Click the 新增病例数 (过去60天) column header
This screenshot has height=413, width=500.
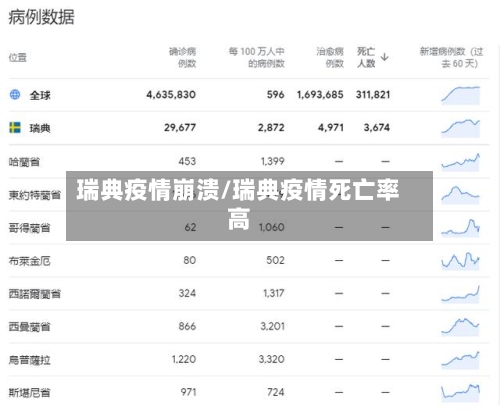[451, 57]
